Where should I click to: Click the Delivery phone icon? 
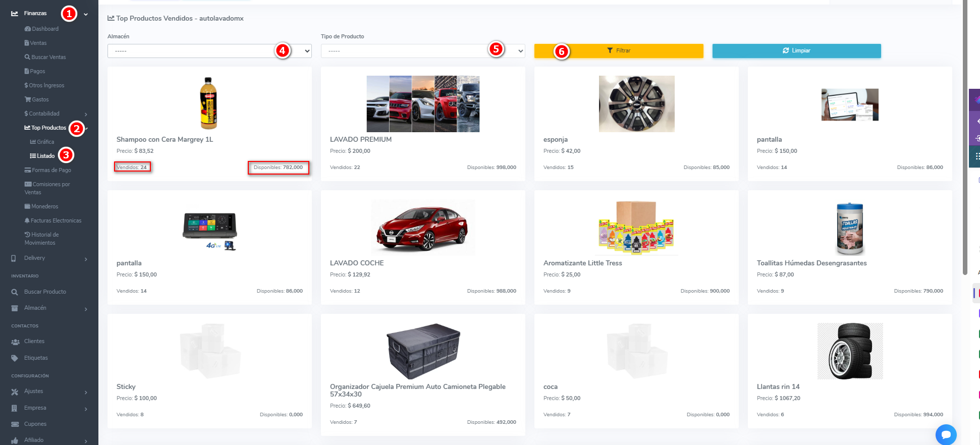pos(14,258)
